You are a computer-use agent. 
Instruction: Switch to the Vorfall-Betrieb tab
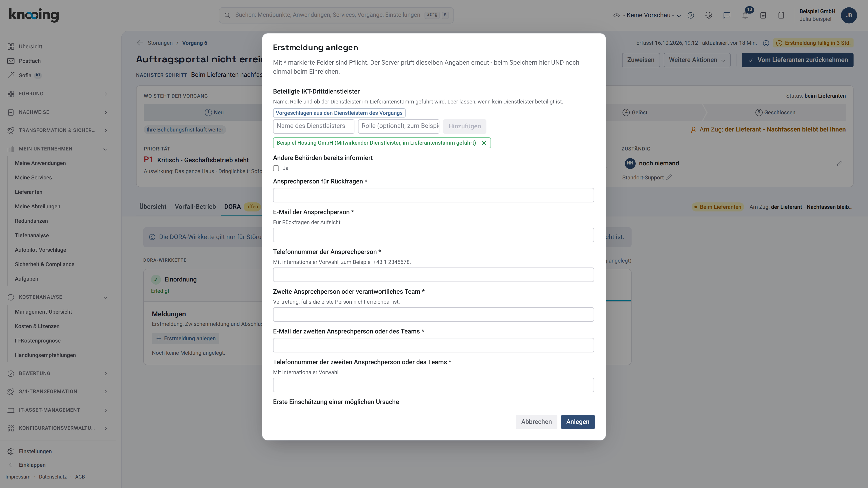[195, 206]
